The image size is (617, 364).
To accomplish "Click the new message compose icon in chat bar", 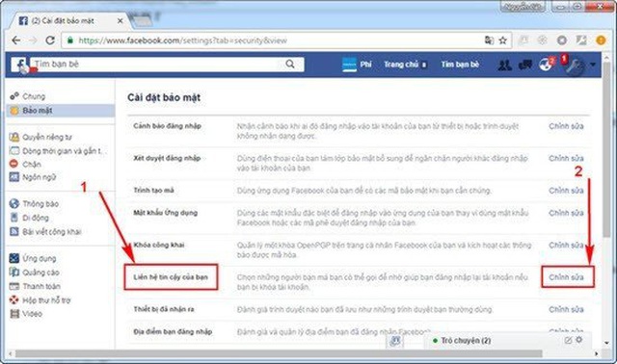I will [x=568, y=341].
